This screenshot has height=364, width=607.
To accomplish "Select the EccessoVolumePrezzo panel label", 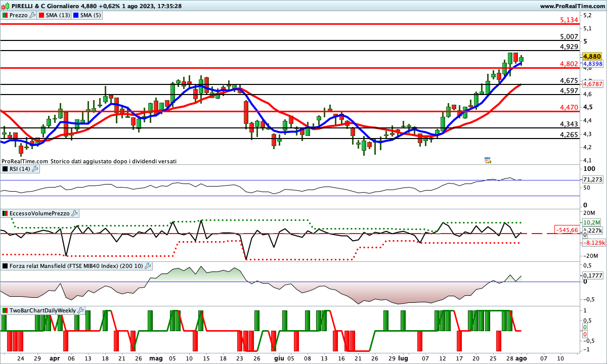I will click(39, 213).
